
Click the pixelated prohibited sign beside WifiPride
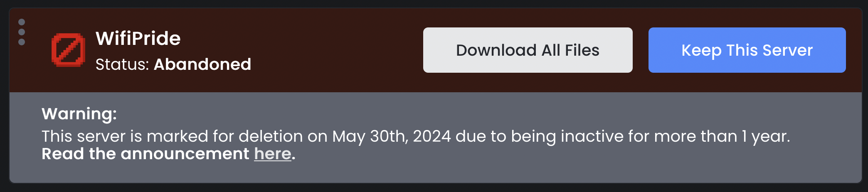point(68,50)
